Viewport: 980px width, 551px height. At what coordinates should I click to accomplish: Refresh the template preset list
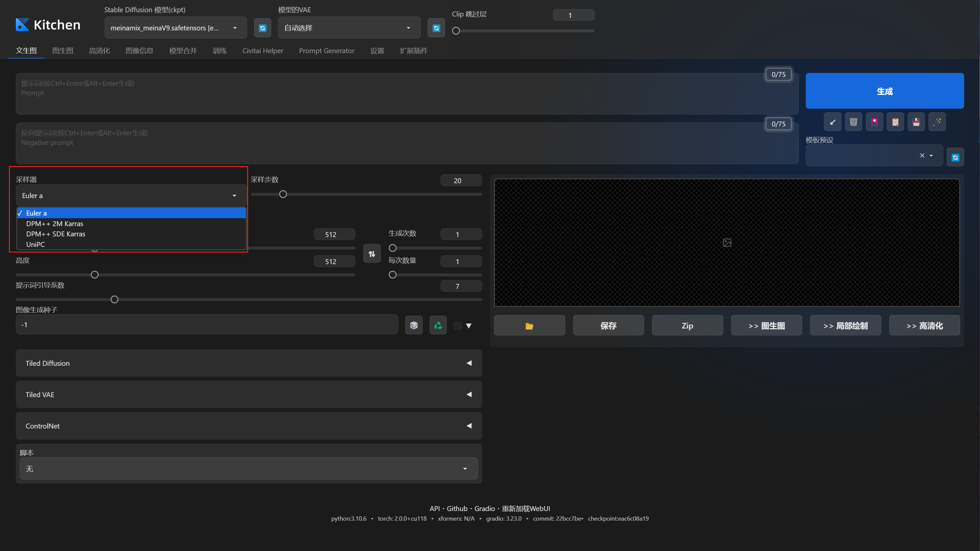pos(955,157)
